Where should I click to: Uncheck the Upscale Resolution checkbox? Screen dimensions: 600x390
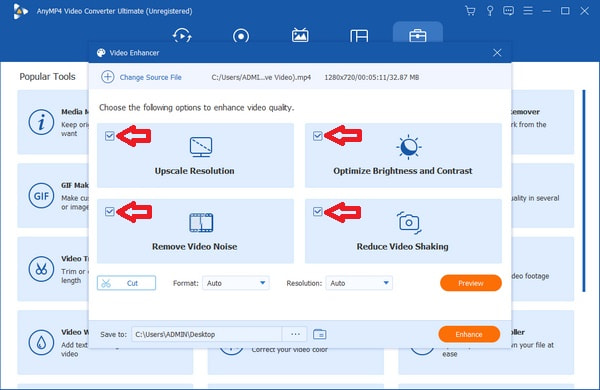click(x=110, y=136)
